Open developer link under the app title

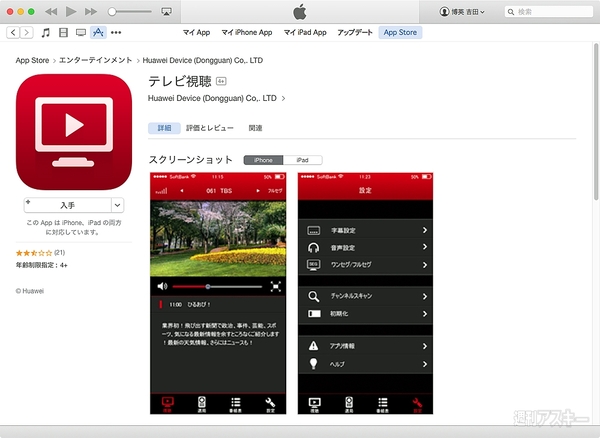coord(212,98)
